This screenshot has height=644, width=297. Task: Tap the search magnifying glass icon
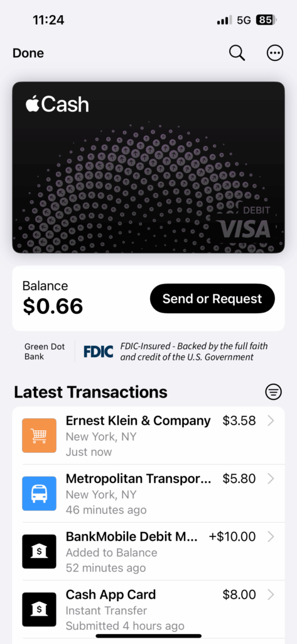[x=237, y=53]
